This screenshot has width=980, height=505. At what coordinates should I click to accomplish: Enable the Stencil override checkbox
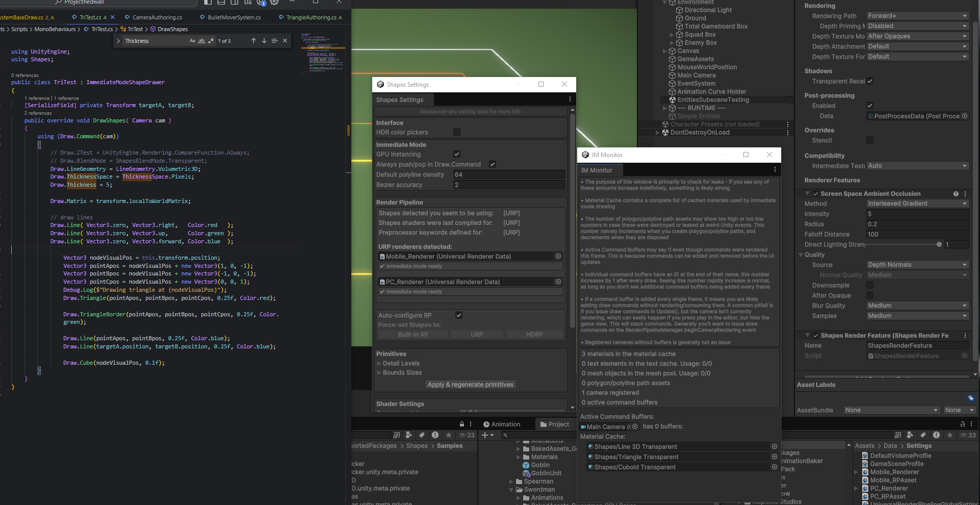point(870,140)
